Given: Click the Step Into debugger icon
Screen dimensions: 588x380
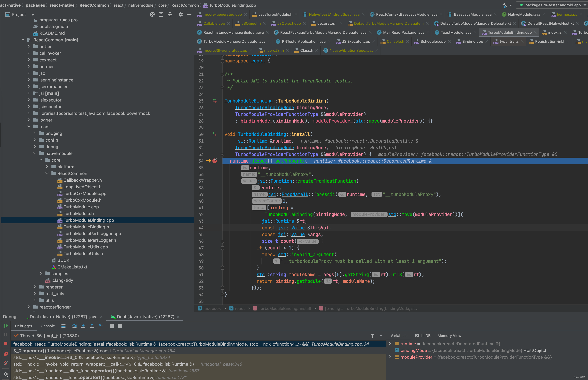Looking at the screenshot, I should point(83,326).
